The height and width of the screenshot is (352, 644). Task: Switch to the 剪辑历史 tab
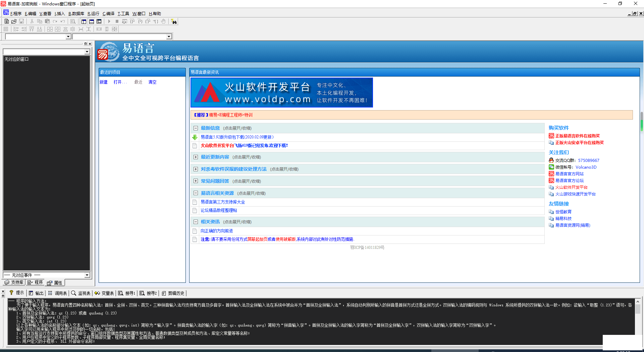click(x=173, y=293)
